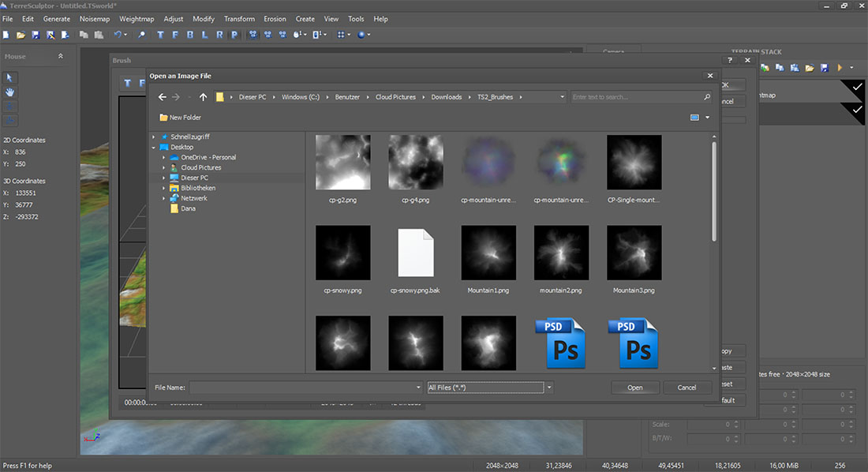
Task: Click the Open button in file dialog
Action: (x=635, y=388)
